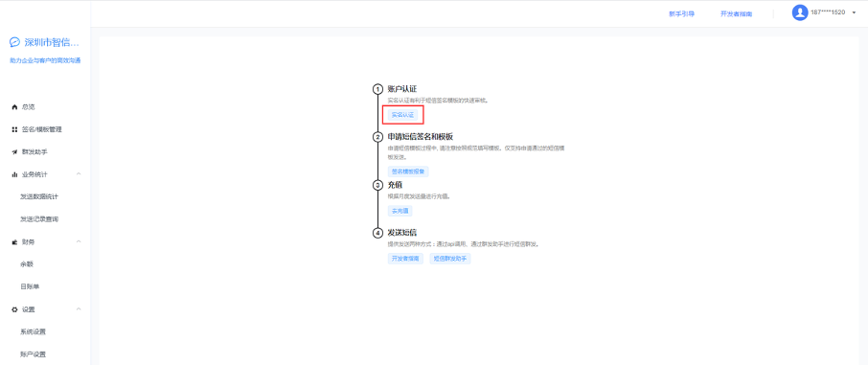This screenshot has height=365, width=868.
Task: Click the account number 187****1520
Action: 828,12
